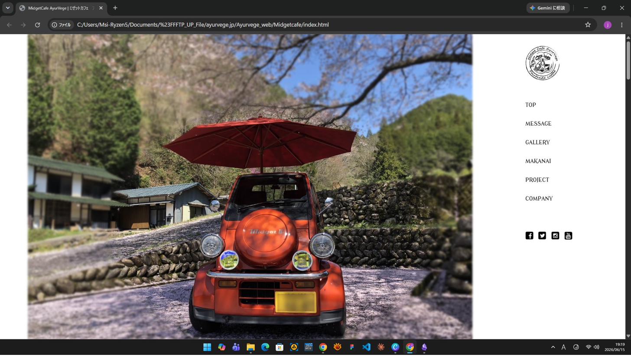Click the scrollbar up arrow
Image resolution: width=631 pixels, height=364 pixels.
click(x=628, y=37)
